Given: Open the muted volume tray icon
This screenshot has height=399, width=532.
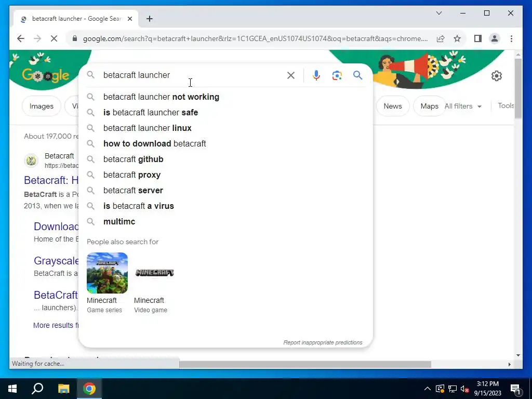Looking at the screenshot, I should click(464, 389).
